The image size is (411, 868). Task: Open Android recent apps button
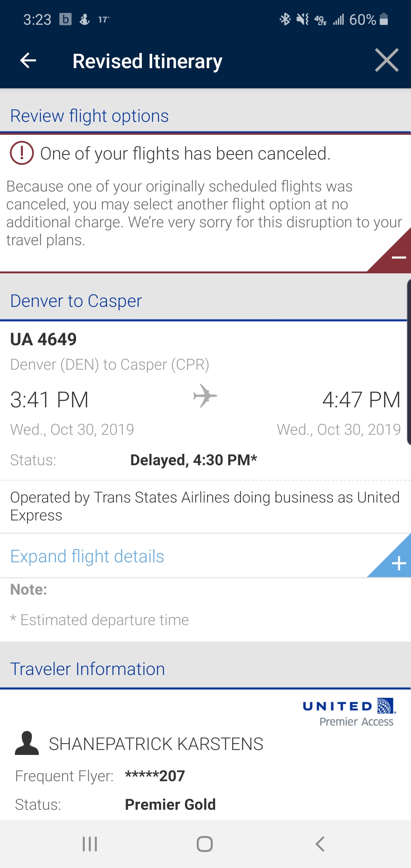(x=90, y=844)
